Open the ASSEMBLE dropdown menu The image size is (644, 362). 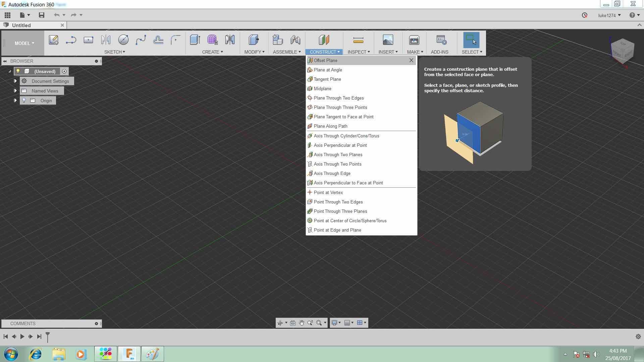point(287,52)
